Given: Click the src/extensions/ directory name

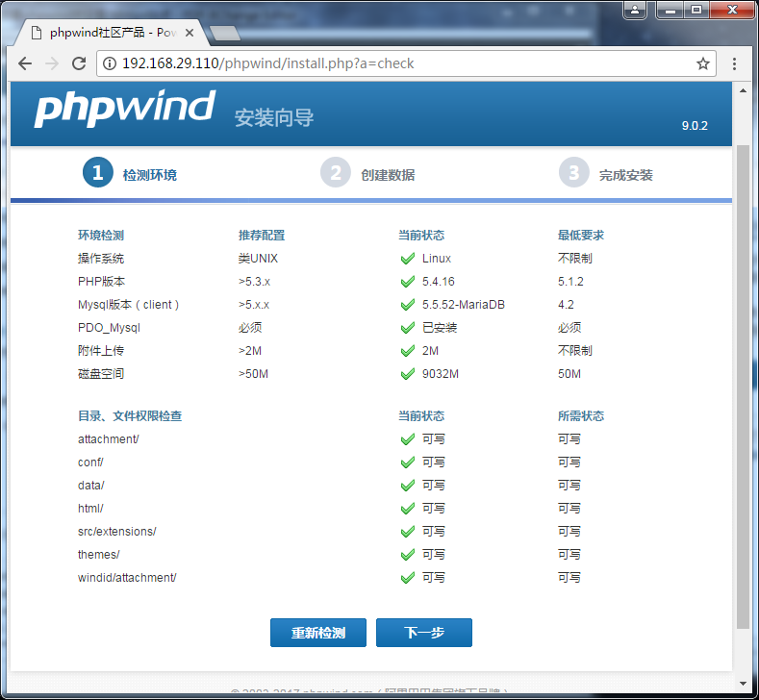Looking at the screenshot, I should [x=117, y=532].
